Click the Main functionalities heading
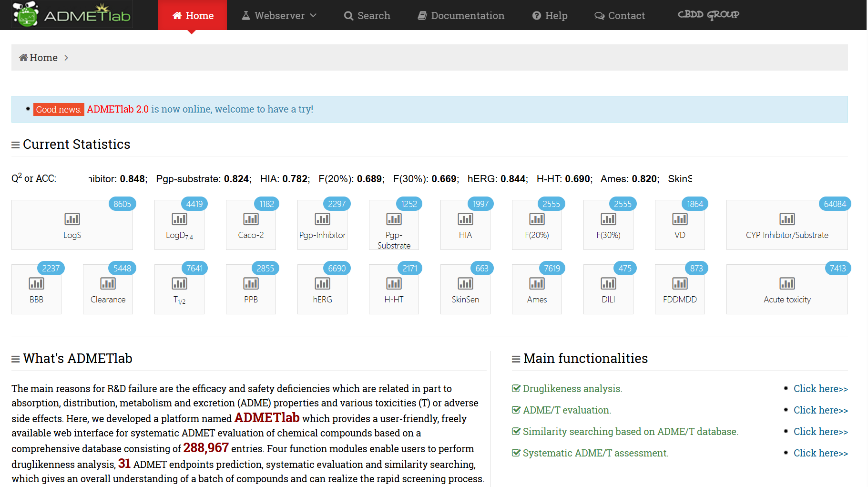868x487 pixels. [x=586, y=358]
